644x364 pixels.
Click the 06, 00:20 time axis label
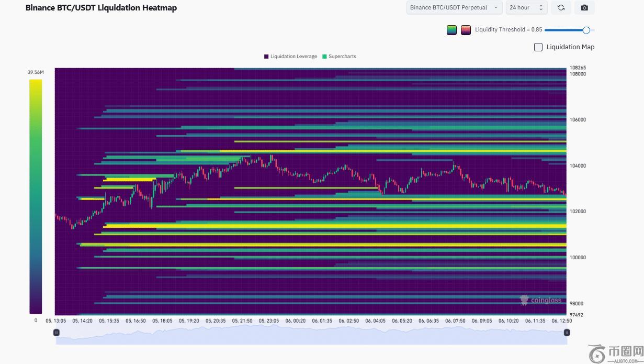(296, 321)
